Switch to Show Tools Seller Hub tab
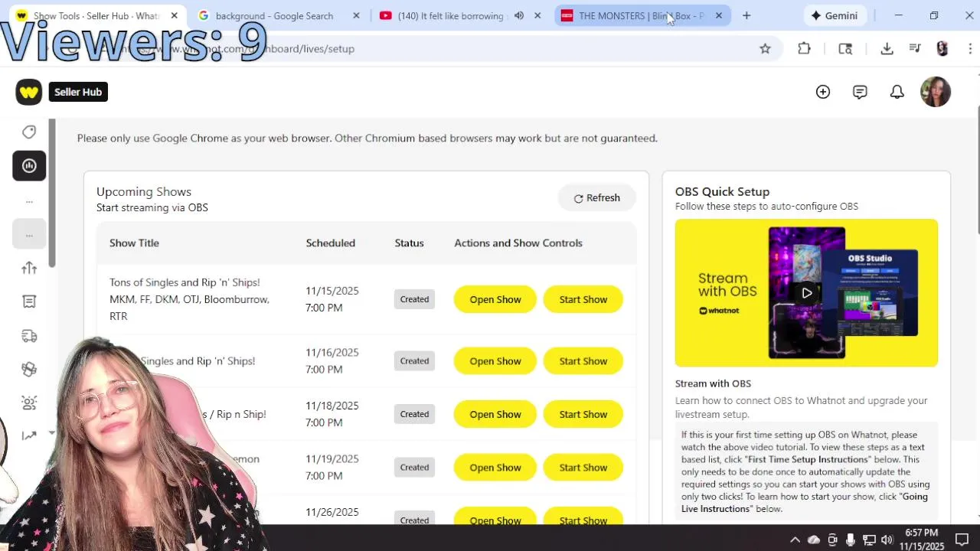Image resolution: width=980 pixels, height=551 pixels. click(97, 15)
